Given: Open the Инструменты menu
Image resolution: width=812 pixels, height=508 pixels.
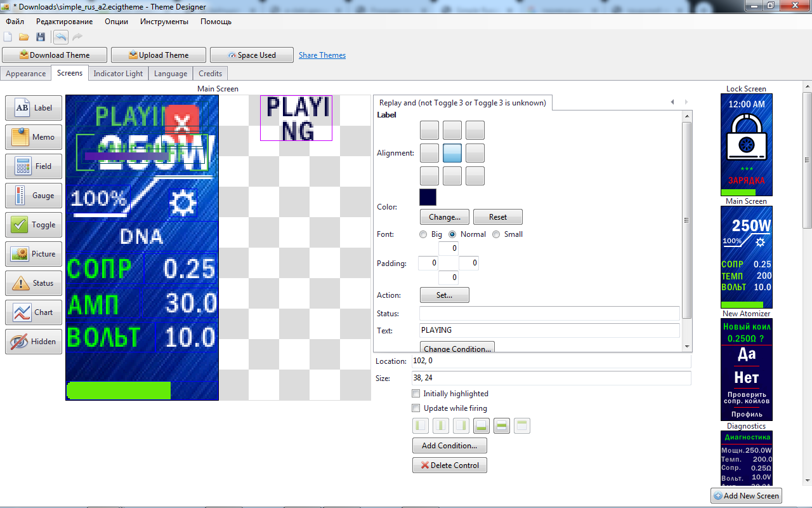Looking at the screenshot, I should coord(164,21).
